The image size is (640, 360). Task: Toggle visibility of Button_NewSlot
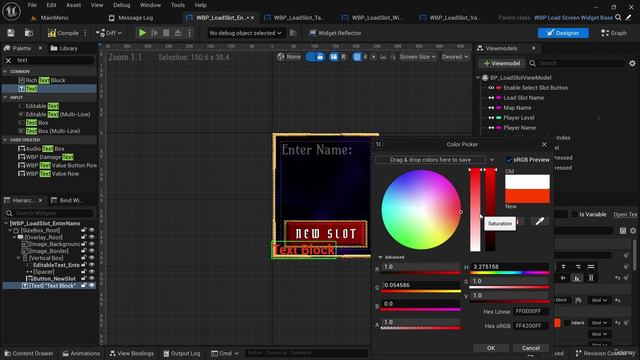(92, 279)
